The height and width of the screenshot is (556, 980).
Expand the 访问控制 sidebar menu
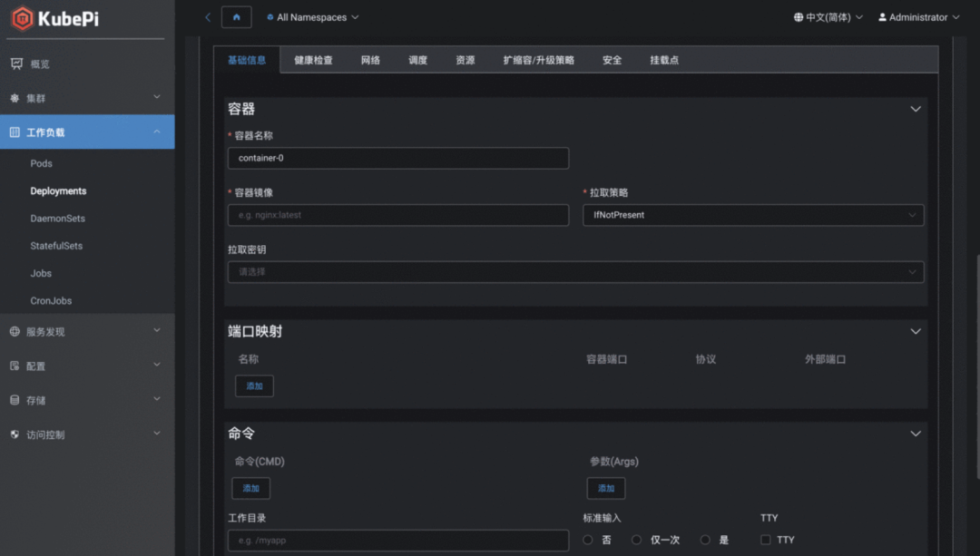coord(157,434)
